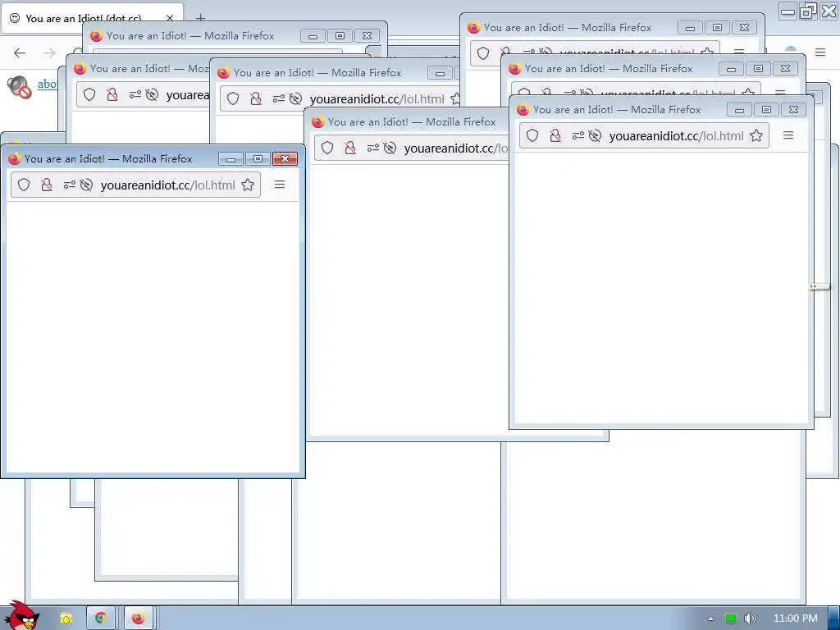The height and width of the screenshot is (630, 840).
Task: Bookmark page with star in active red-close popup
Action: pos(248,185)
